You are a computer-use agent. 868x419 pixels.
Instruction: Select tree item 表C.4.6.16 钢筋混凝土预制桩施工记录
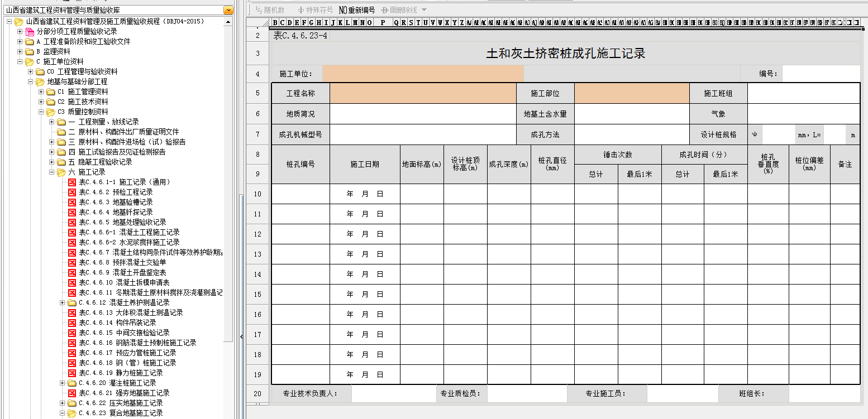tap(137, 343)
